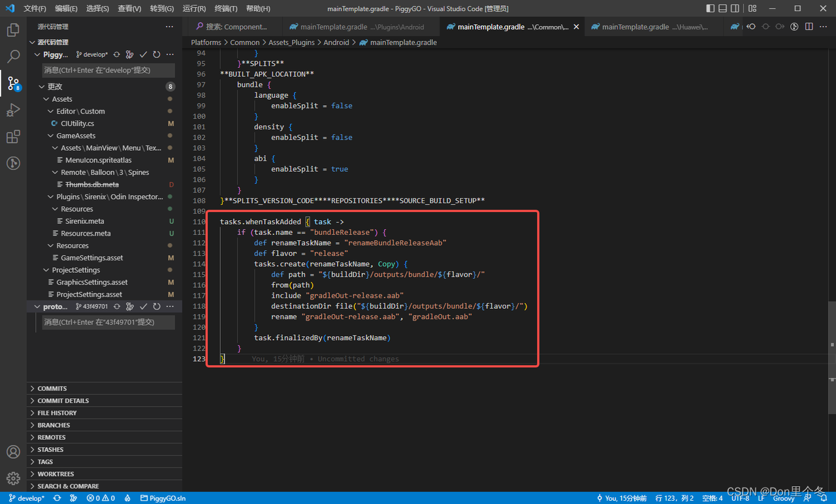Expand the REMOTES section
This screenshot has height=504, width=836.
[104, 437]
